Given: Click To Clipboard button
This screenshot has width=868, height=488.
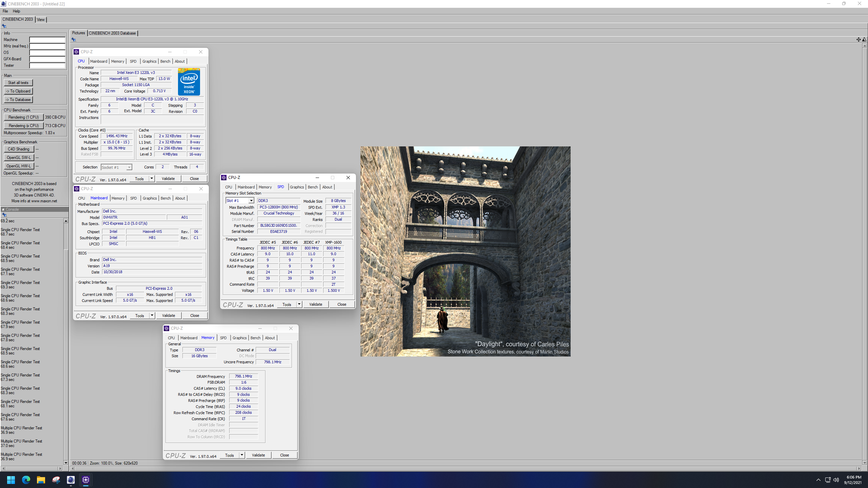Looking at the screenshot, I should (x=18, y=91).
